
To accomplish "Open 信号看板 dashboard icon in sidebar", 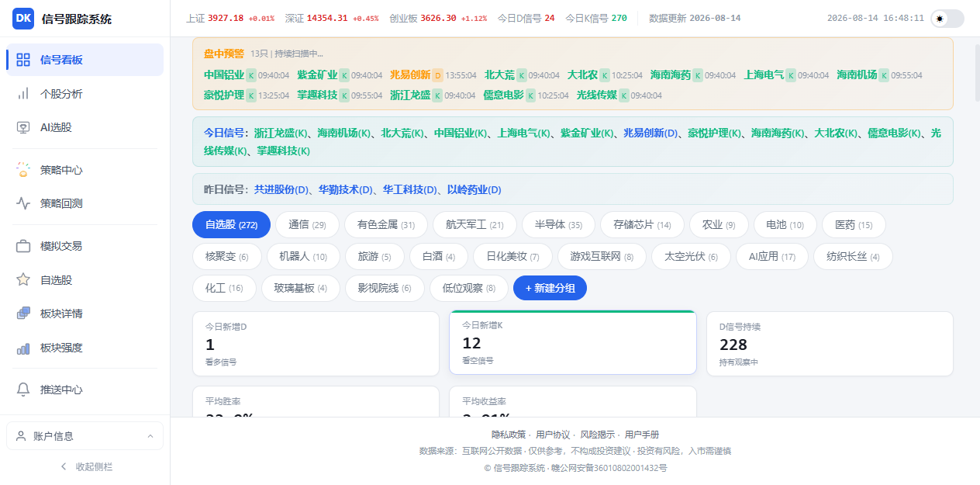I will tap(23, 60).
